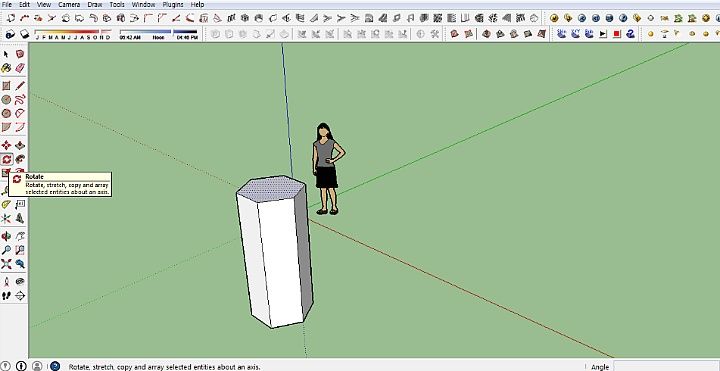This screenshot has width=720, height=371.
Task: Click the '04:46 PM' sunset label
Action: click(187, 38)
